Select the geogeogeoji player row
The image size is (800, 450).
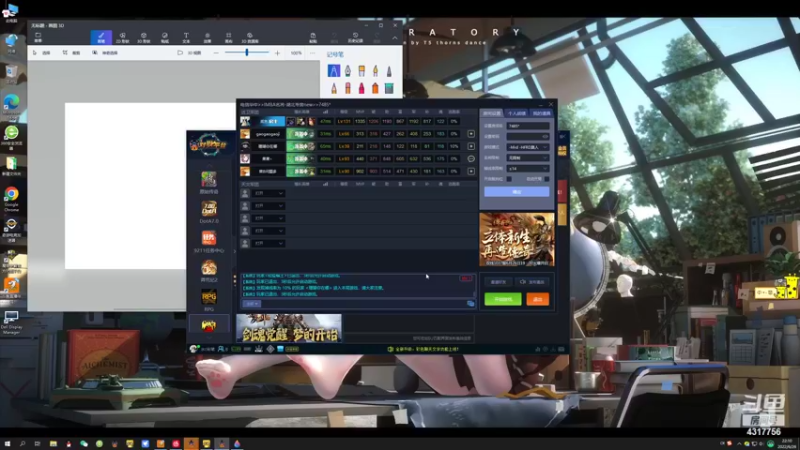point(358,134)
